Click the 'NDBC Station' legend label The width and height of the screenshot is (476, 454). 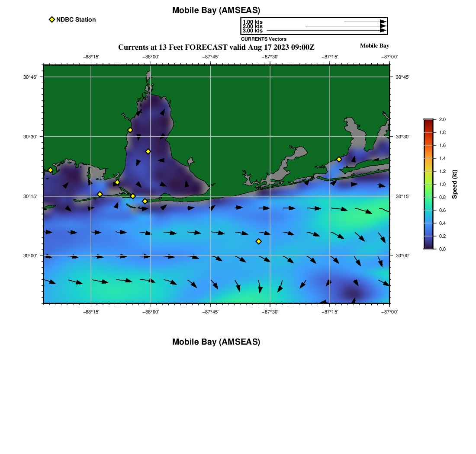pyautogui.click(x=76, y=20)
